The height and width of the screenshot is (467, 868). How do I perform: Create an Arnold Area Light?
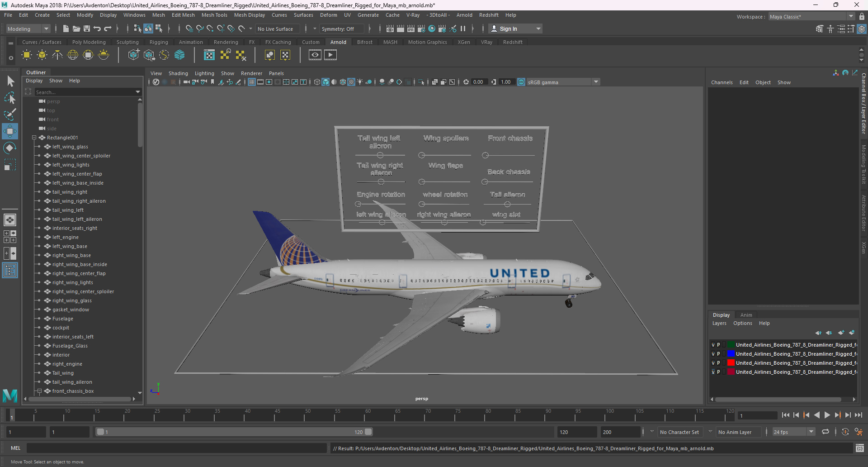tap(27, 55)
